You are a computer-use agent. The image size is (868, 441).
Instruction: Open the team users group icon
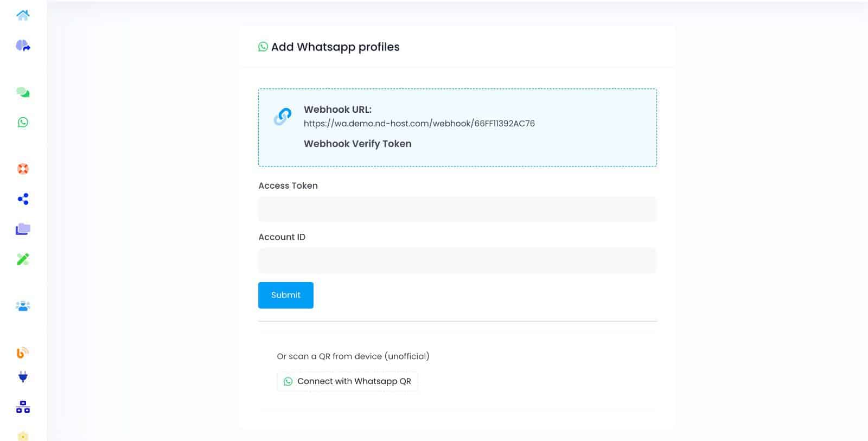tap(23, 306)
